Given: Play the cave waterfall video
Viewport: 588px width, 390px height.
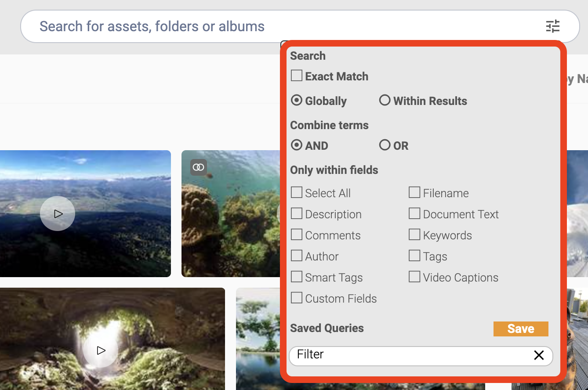Looking at the screenshot, I should click(101, 350).
